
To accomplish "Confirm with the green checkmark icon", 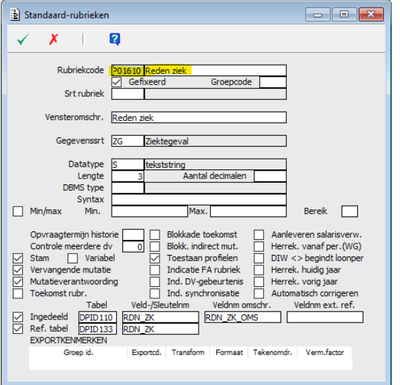I will tap(23, 39).
